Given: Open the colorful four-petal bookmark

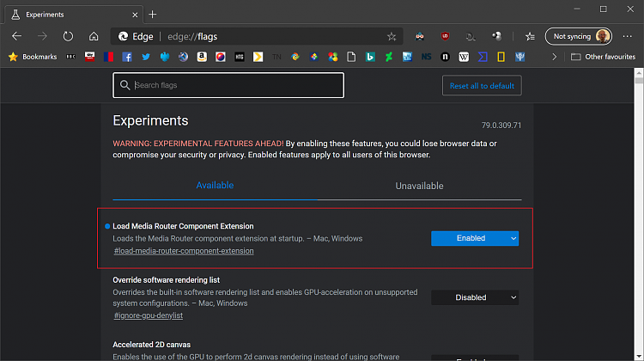Looking at the screenshot, I should click(332, 57).
